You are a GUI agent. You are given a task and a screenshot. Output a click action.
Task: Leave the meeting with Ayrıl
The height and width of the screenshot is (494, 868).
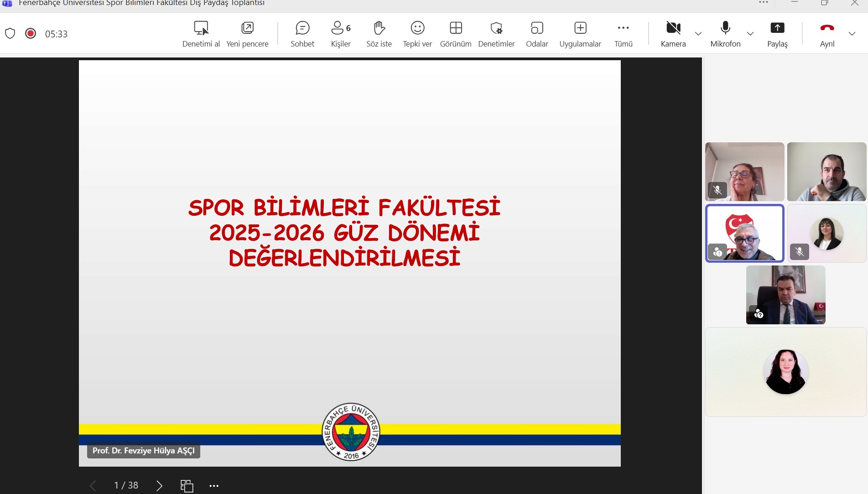[827, 34]
